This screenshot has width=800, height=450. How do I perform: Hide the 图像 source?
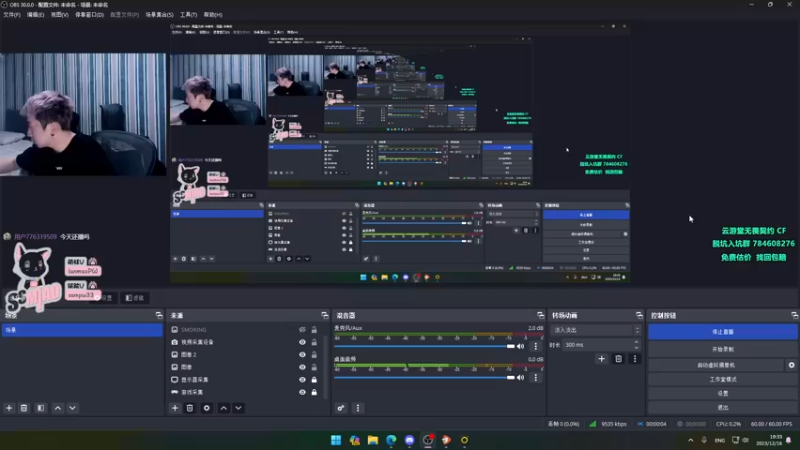click(x=302, y=367)
